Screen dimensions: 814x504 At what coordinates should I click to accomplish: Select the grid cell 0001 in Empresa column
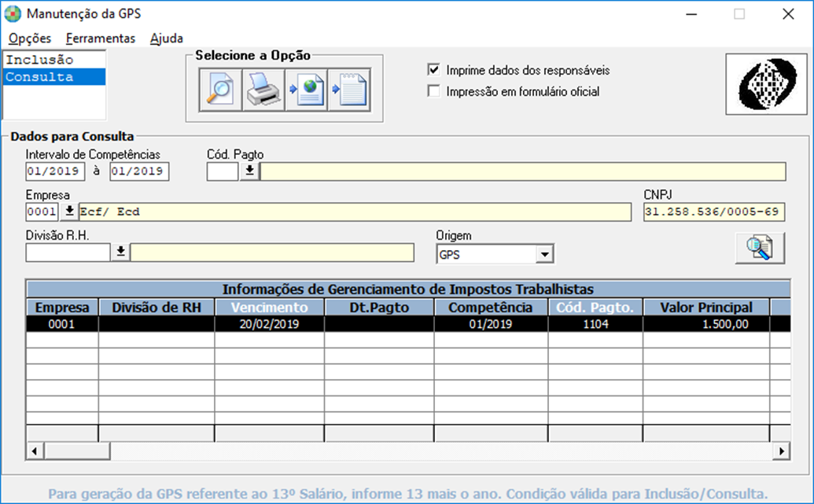[62, 325]
